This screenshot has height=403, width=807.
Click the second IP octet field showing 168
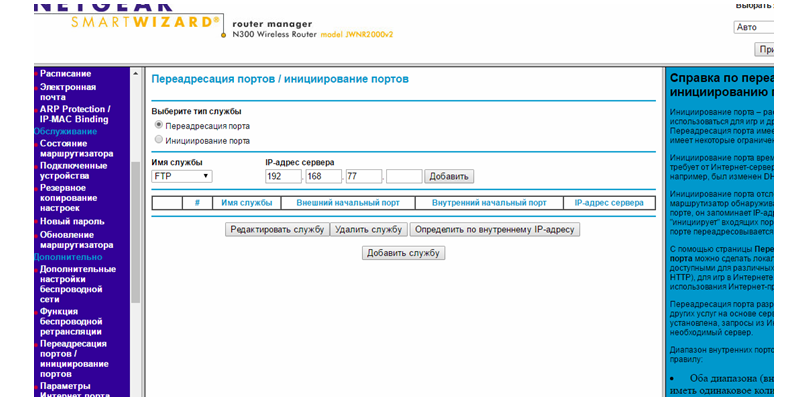[x=324, y=177]
